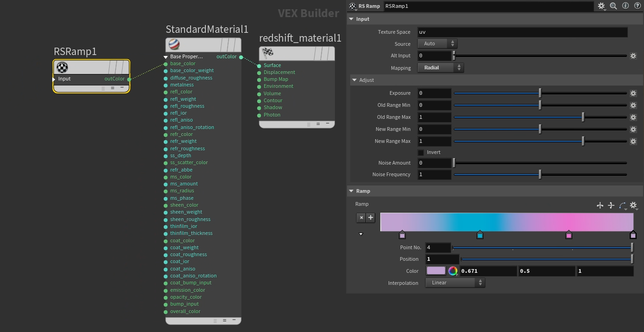Enable the Invert checkbox
The width and height of the screenshot is (644, 332).
pos(421,153)
